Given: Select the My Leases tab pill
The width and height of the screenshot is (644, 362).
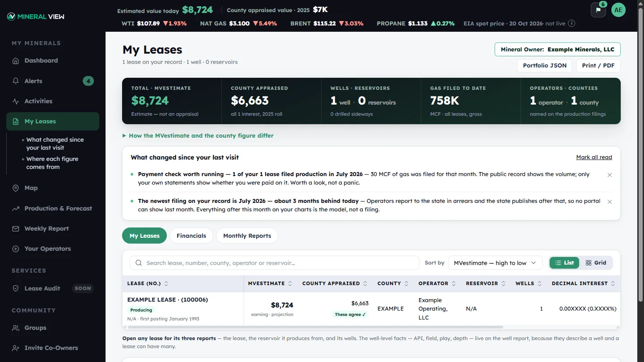Looking at the screenshot, I should point(144,236).
